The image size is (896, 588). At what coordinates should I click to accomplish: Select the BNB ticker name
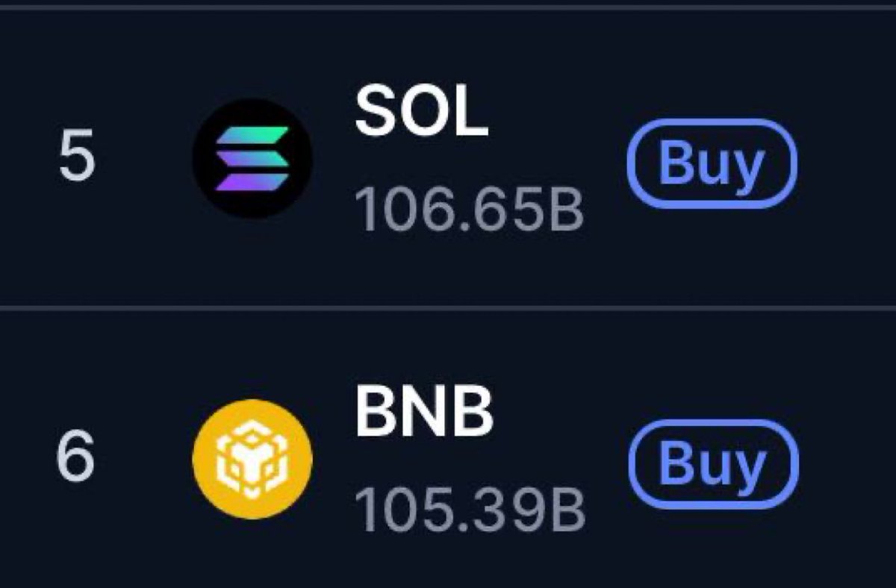[423, 414]
